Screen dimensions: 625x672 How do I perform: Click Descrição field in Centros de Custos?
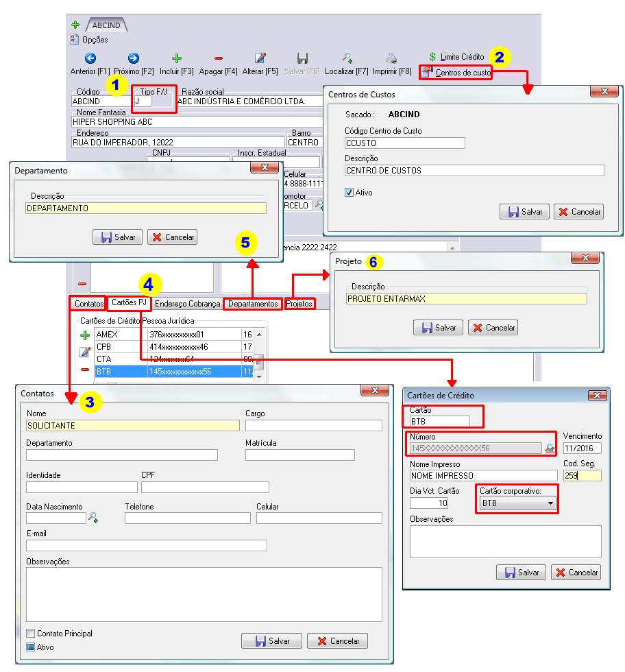pyautogui.click(x=474, y=171)
